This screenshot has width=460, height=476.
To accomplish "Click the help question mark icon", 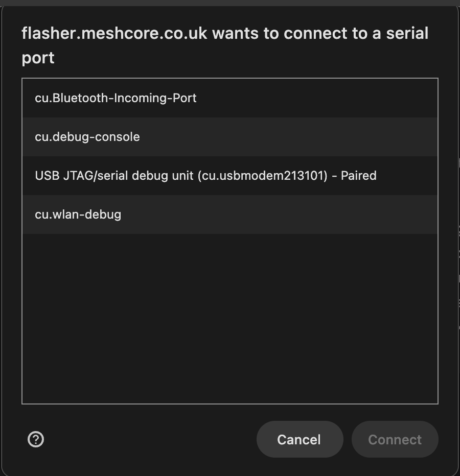I will click(x=36, y=439).
